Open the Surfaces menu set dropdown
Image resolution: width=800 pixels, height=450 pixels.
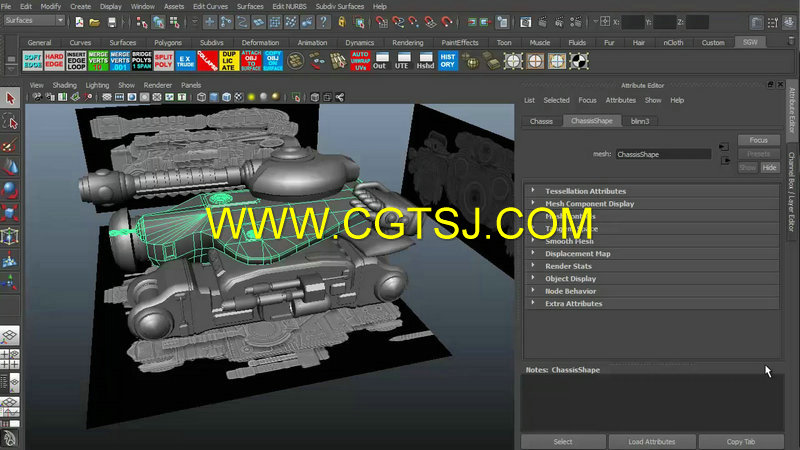[x=34, y=20]
